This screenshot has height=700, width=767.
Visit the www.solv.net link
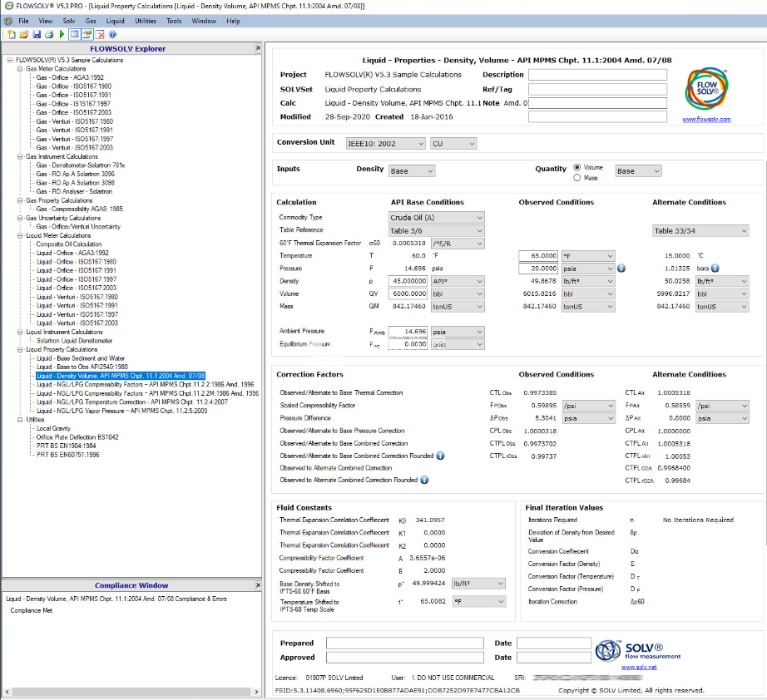pos(639,667)
